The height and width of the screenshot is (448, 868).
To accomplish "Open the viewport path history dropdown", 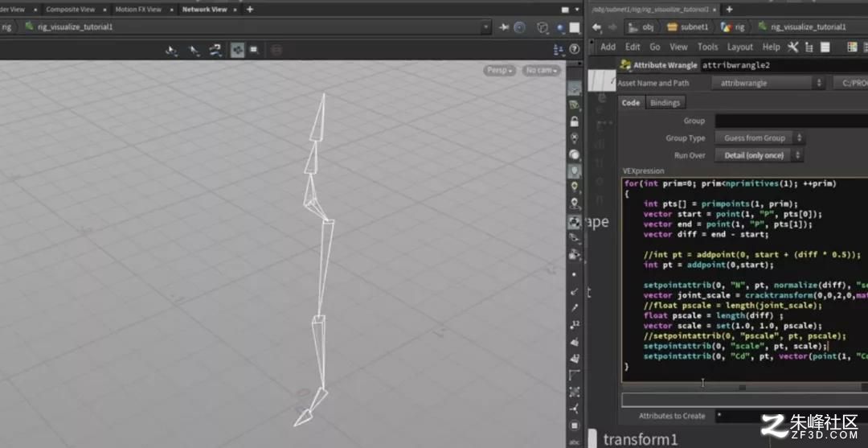I will (485, 27).
